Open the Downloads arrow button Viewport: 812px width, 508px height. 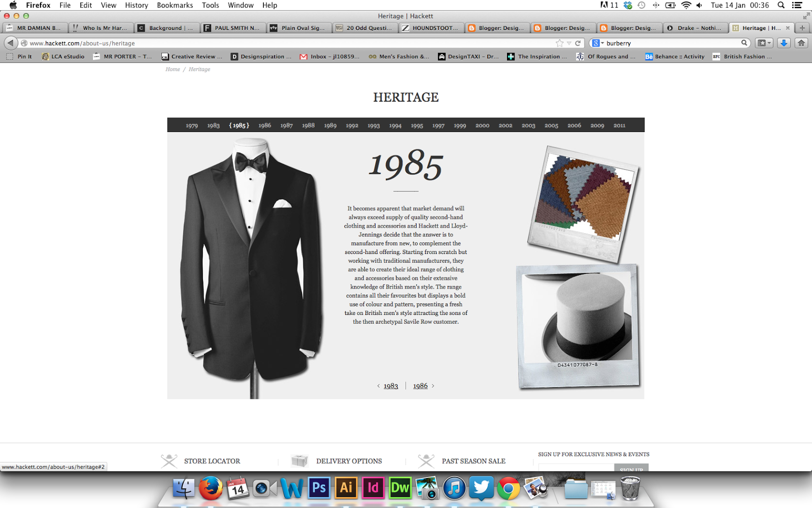click(784, 43)
